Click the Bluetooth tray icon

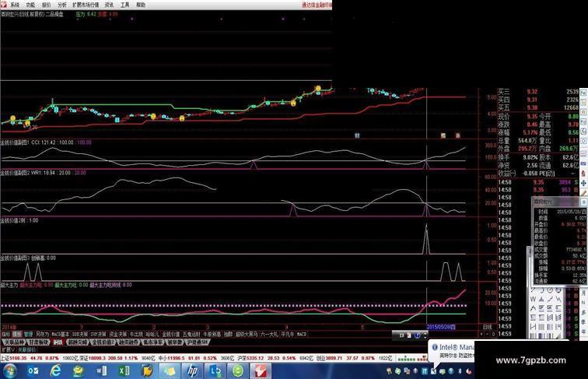[x=460, y=371]
